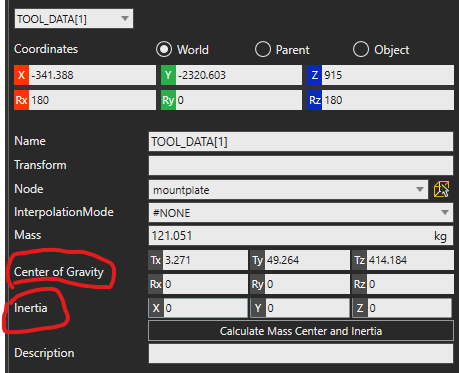Click the green Ry rotation label
Screen dimensions: 459x373
(168, 100)
